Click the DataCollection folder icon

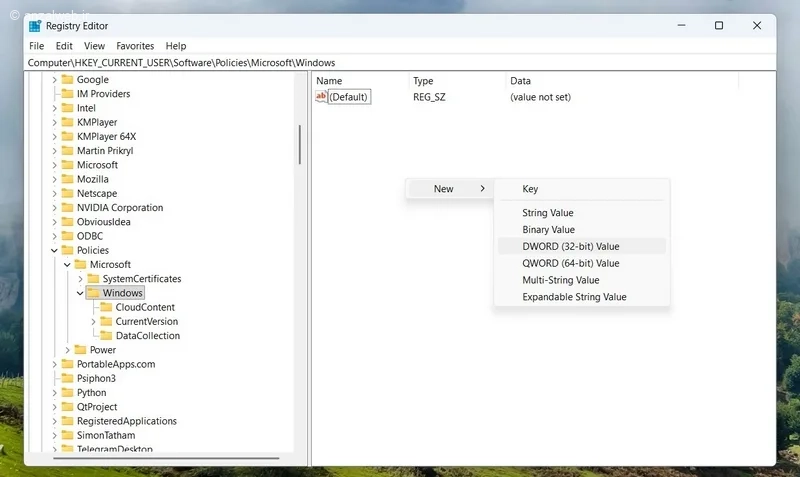coord(106,336)
